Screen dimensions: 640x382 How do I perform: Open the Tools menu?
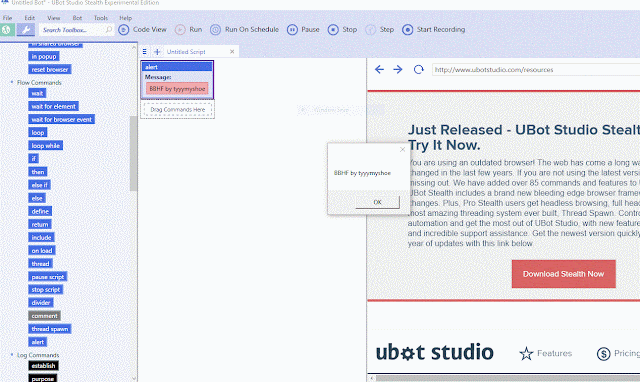pyautogui.click(x=101, y=18)
